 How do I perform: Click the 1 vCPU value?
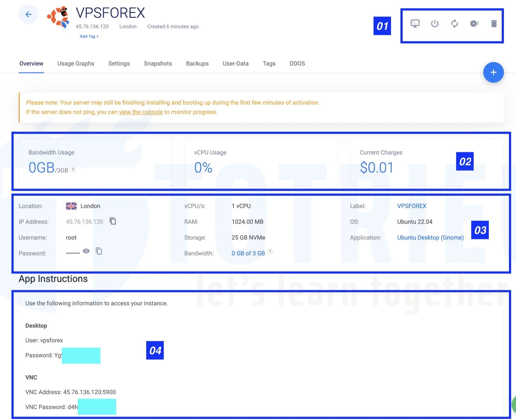pos(241,206)
